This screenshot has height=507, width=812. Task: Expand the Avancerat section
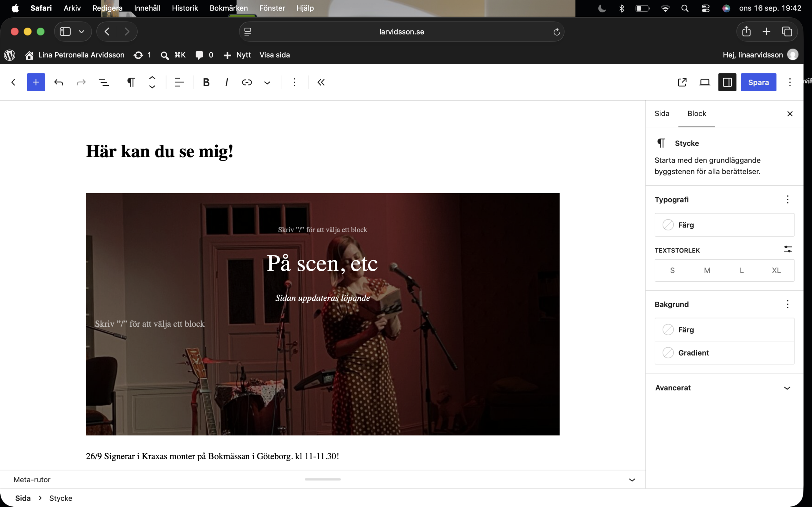coord(724,388)
